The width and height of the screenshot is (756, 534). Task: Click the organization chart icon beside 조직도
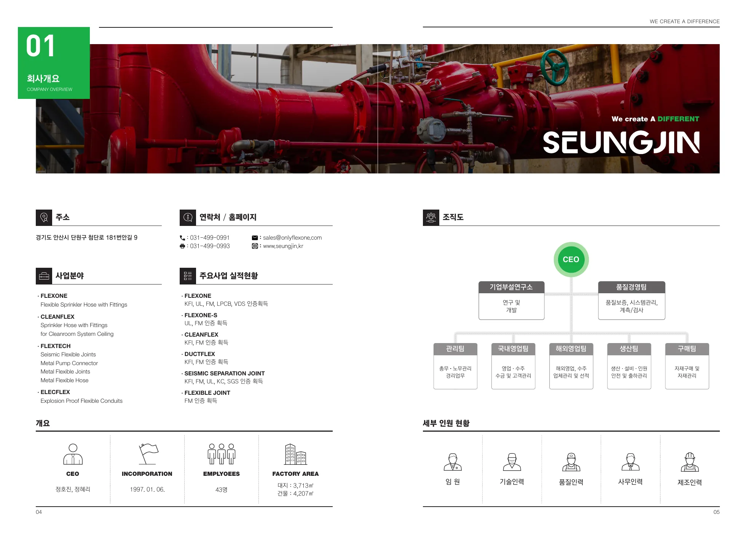[x=431, y=217]
